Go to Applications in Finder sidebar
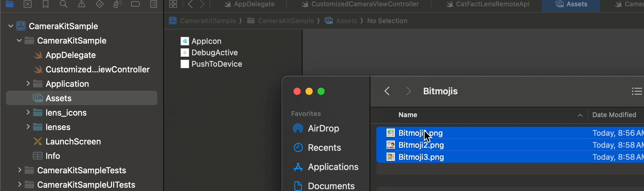Image resolution: width=644 pixels, height=191 pixels. point(333,167)
